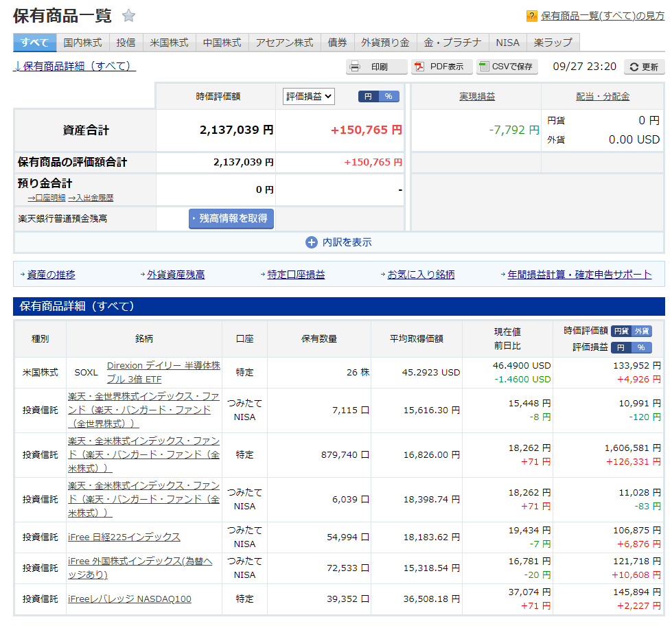Click the printer icon for 印刷
This screenshot has width=672, height=626.
tap(355, 67)
